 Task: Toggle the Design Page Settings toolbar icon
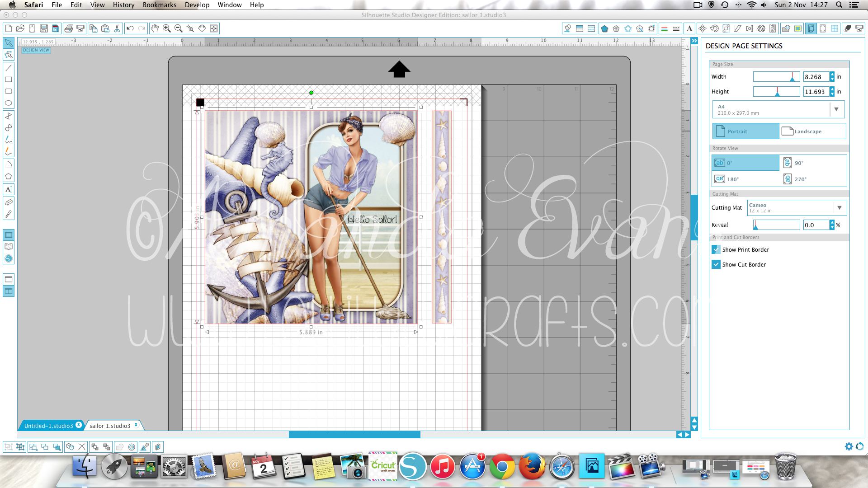tap(811, 28)
